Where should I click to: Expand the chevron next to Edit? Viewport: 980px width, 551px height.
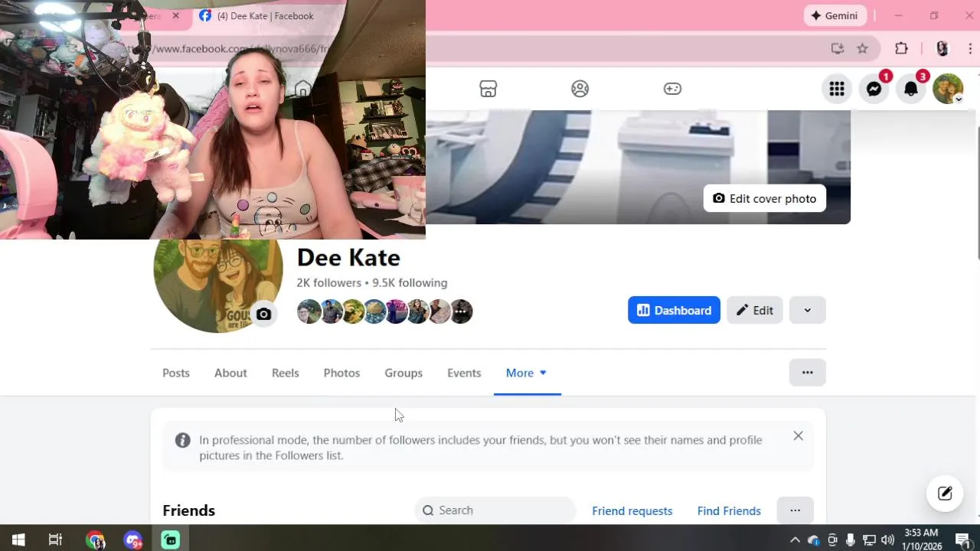(807, 310)
